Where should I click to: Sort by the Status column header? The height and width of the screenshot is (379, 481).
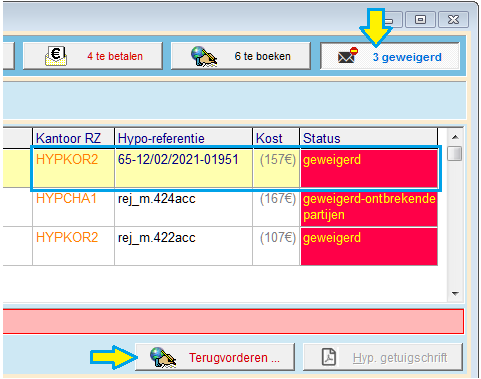[368, 138]
